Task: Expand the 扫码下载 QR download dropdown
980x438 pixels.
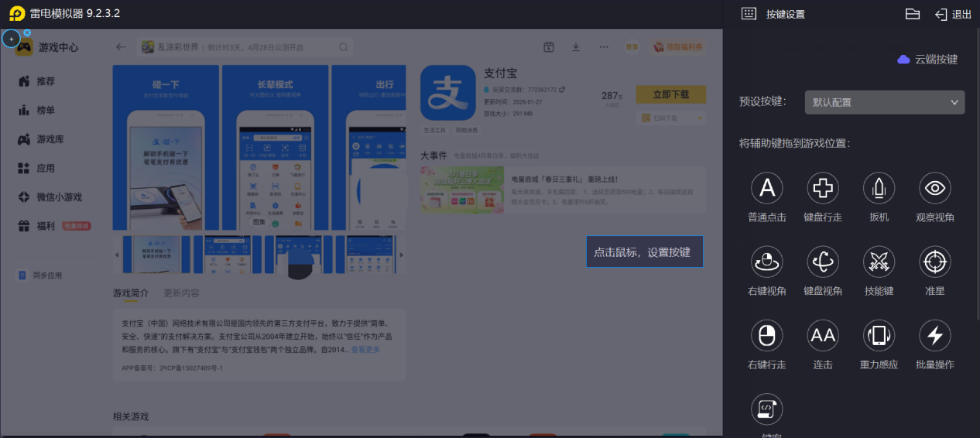Action: [x=671, y=118]
